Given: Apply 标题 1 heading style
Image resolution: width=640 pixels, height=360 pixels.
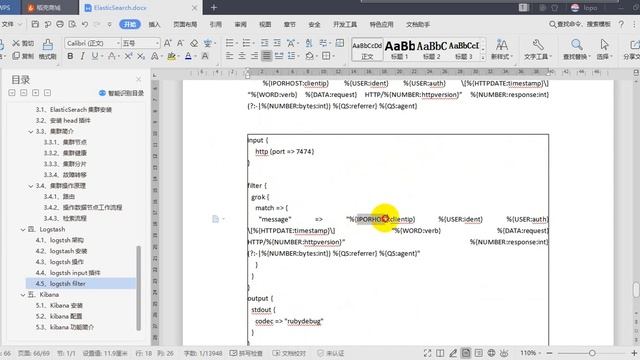Looking at the screenshot, I should 400,50.
